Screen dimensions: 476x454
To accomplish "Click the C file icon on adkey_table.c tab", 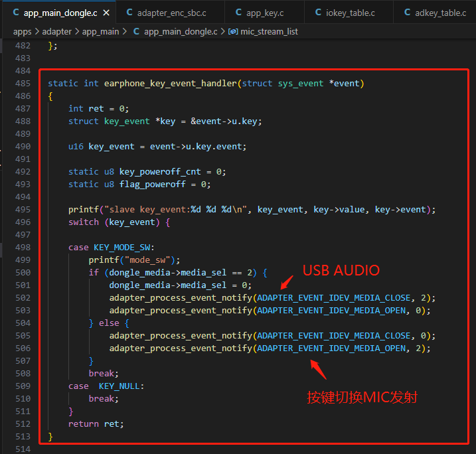I will point(407,13).
